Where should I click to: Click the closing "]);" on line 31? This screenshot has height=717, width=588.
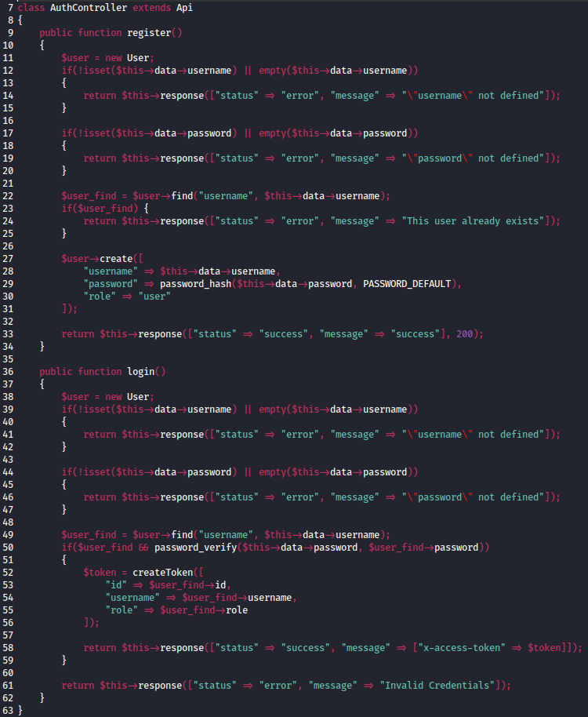click(70, 308)
